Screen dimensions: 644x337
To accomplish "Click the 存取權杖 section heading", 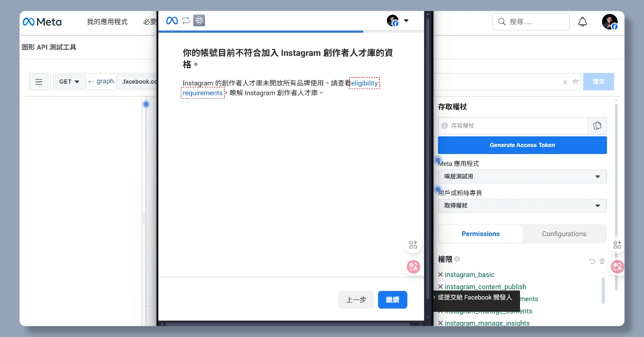I will coord(452,107).
